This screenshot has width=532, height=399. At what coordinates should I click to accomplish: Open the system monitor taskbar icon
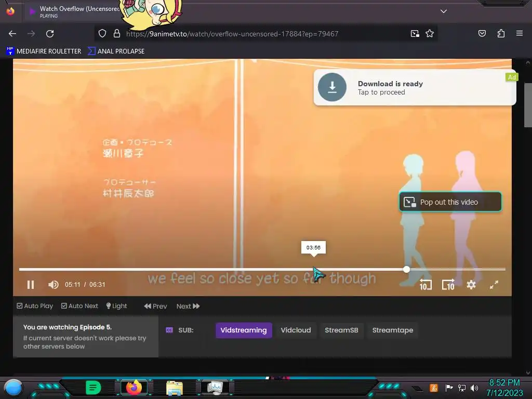(x=216, y=388)
